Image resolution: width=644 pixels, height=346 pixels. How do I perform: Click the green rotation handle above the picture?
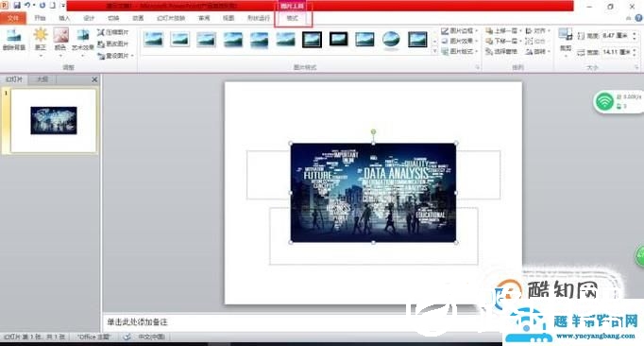pyautogui.click(x=373, y=132)
